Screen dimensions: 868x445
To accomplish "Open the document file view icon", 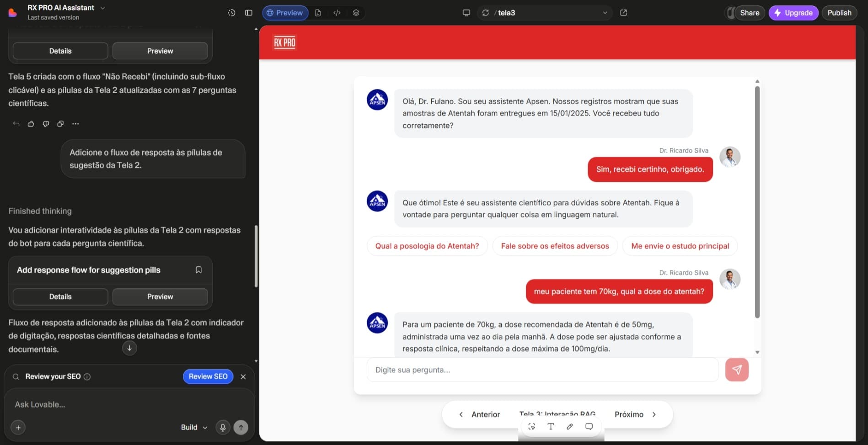I will tap(318, 13).
